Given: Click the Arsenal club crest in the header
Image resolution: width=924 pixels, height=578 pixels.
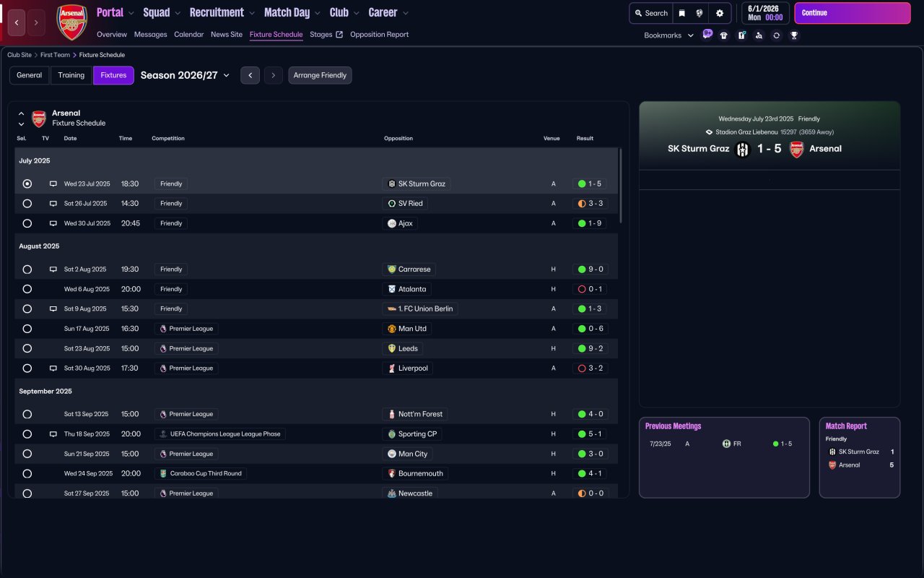Looking at the screenshot, I should 71,22.
